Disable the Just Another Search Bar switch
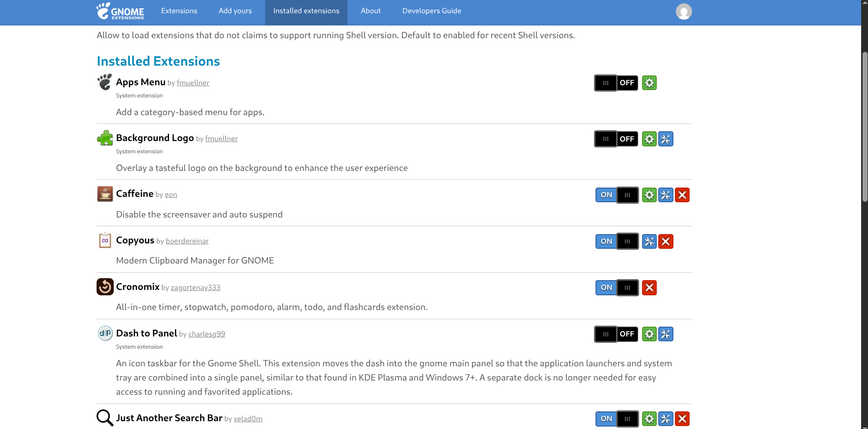This screenshot has height=429, width=868. coord(617,419)
